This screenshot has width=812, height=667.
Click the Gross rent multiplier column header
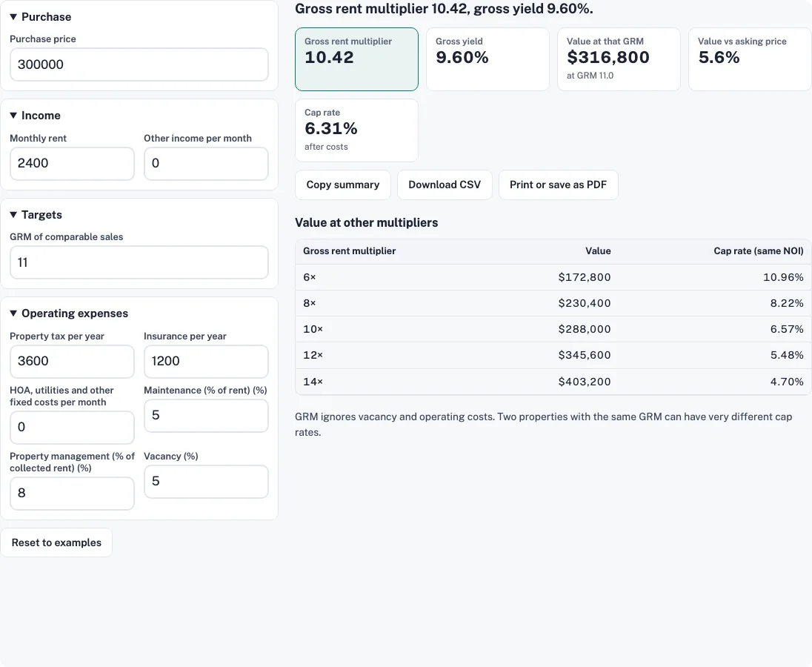[349, 250]
